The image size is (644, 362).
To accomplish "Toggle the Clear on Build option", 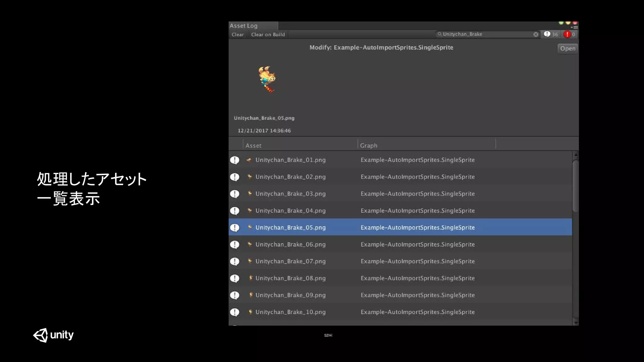I will (268, 35).
